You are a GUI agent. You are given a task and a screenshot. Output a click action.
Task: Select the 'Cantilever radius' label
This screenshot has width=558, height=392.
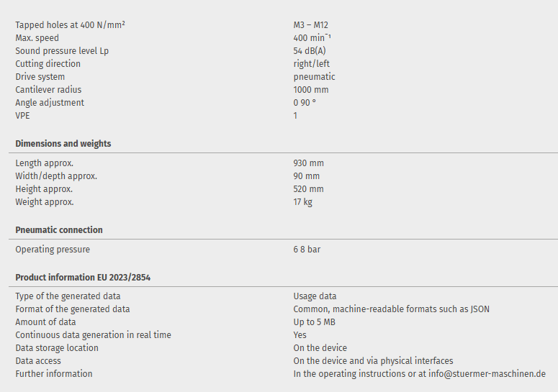click(x=49, y=90)
